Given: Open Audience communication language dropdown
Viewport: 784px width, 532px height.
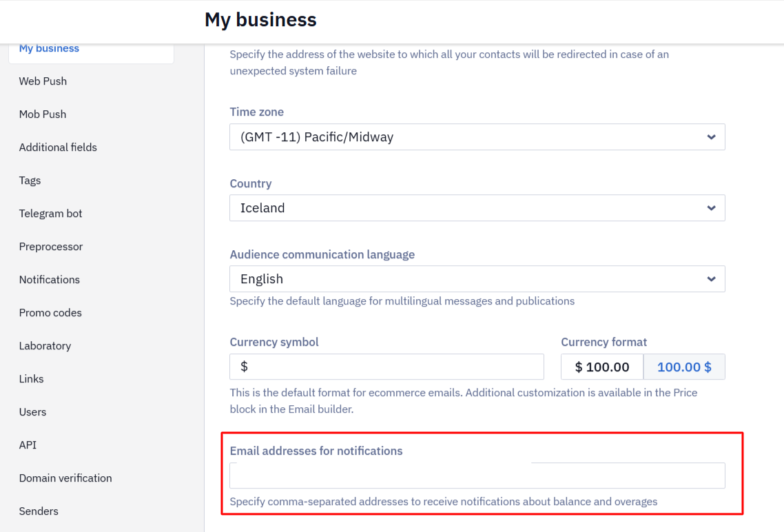Looking at the screenshot, I should click(x=477, y=279).
